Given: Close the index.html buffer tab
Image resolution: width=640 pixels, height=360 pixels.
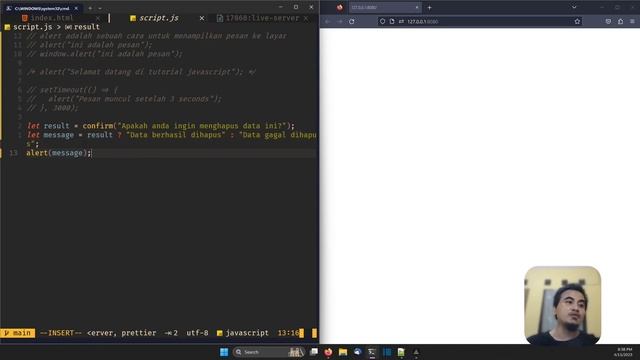Looking at the screenshot, I should [98, 18].
